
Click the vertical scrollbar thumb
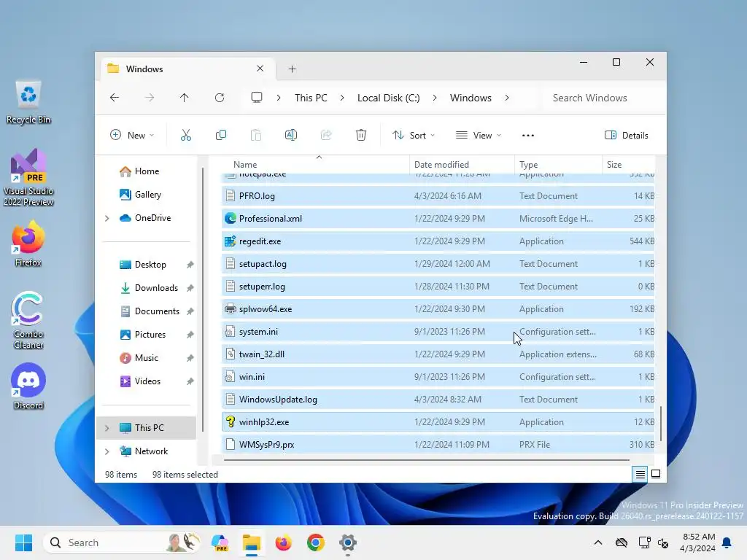pyautogui.click(x=661, y=424)
